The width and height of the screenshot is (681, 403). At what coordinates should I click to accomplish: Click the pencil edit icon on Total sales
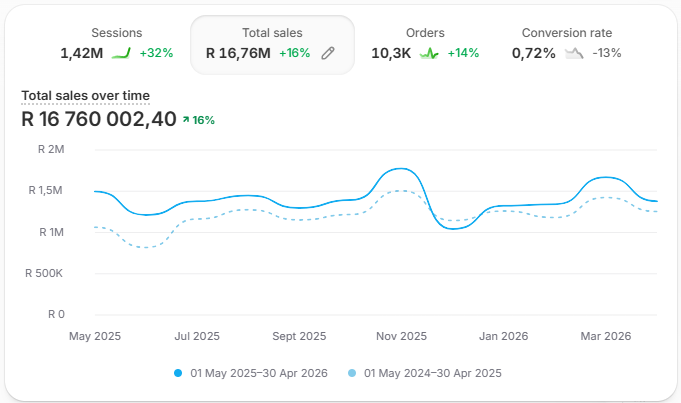(x=328, y=53)
